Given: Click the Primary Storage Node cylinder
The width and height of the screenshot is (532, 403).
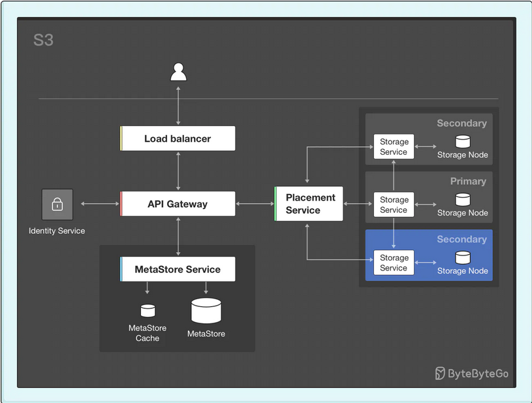Looking at the screenshot, I should click(x=462, y=199).
